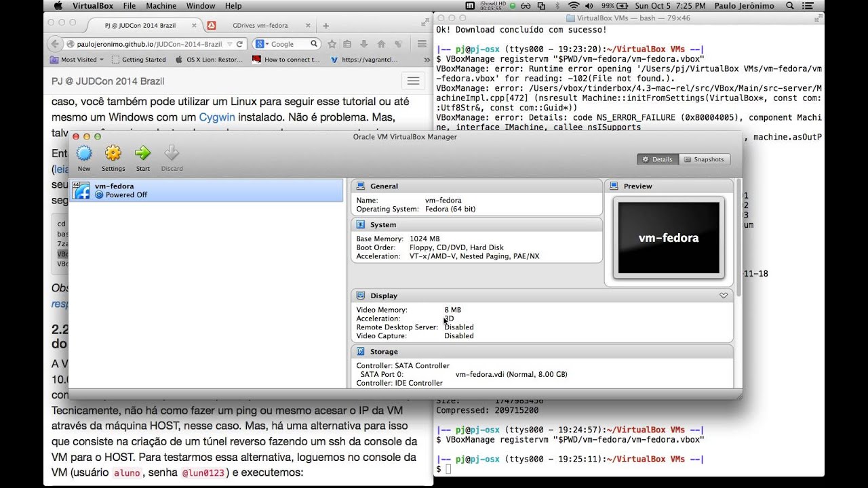Viewport: 868px width, 488px height.
Task: Go back with Firefox back arrow
Action: click(56, 44)
